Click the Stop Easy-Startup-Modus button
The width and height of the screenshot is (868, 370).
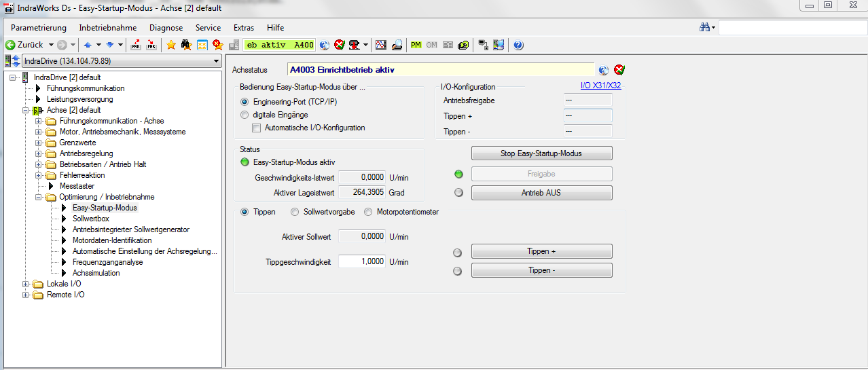pos(541,153)
